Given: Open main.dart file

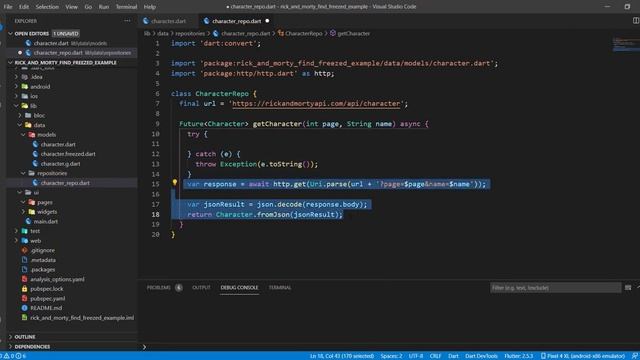Looking at the screenshot, I should click(45, 221).
